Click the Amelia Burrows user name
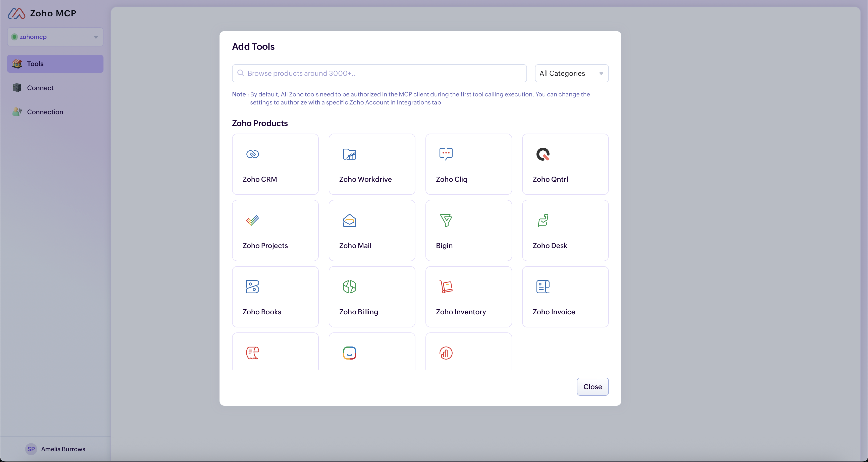Screen dimensions: 868x462 63,449
